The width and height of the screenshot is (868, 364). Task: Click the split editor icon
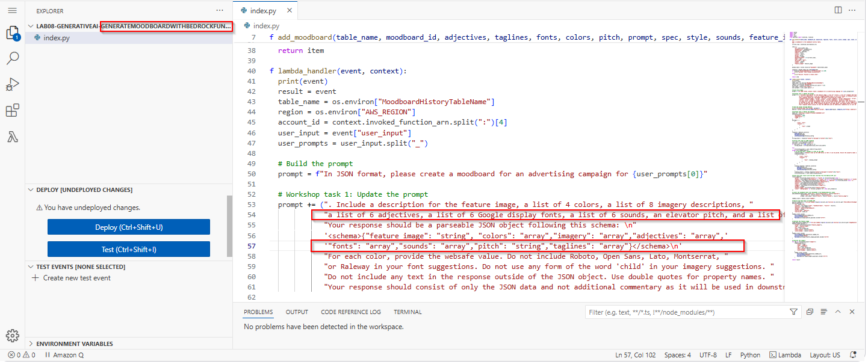point(838,10)
